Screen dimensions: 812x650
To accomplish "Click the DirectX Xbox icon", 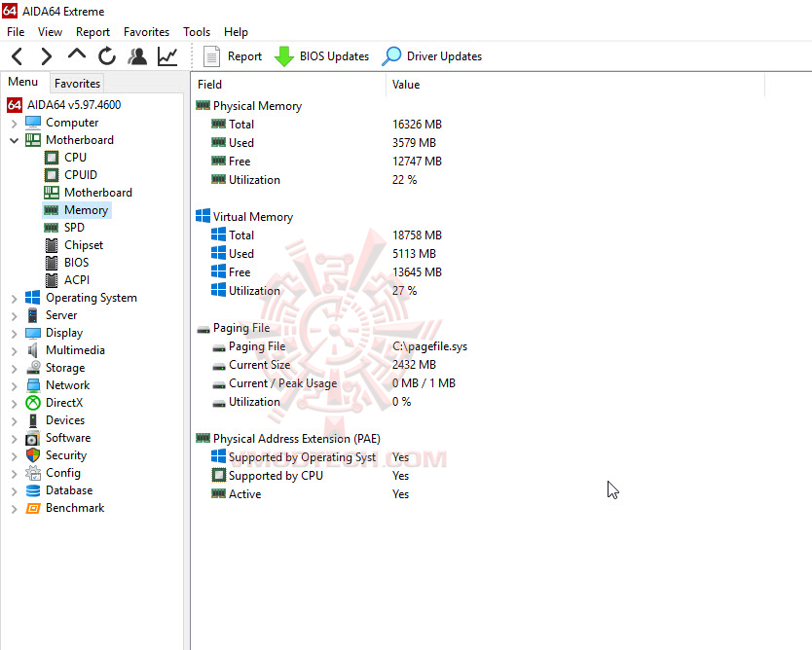I will 33,403.
